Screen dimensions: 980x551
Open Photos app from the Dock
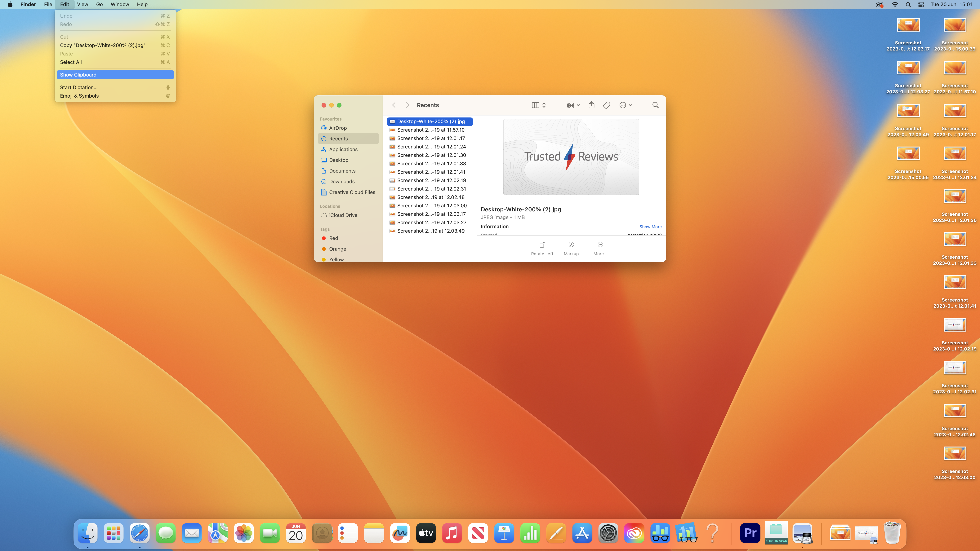pos(243,533)
